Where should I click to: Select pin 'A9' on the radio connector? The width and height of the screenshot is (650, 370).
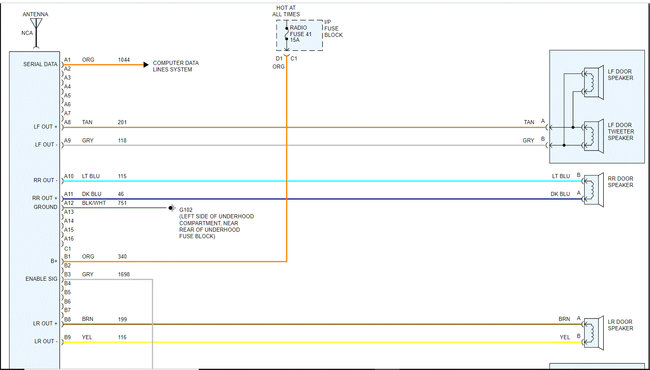tap(67, 140)
